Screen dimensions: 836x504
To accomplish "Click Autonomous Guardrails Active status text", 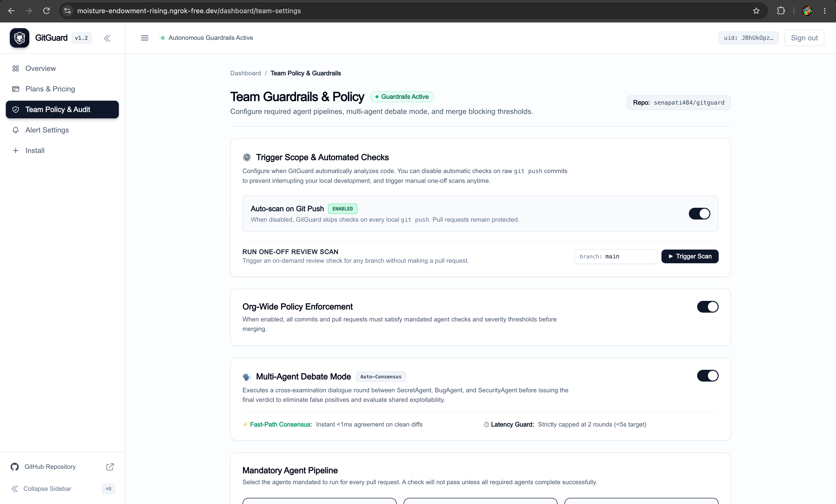I will [x=211, y=38].
